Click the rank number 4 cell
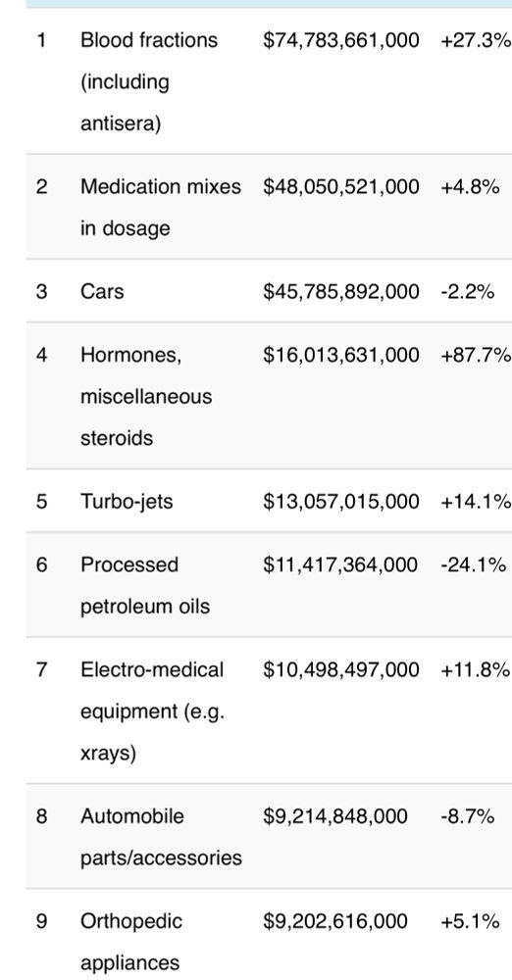Screen dimensions: 512x980 pyautogui.click(x=41, y=355)
